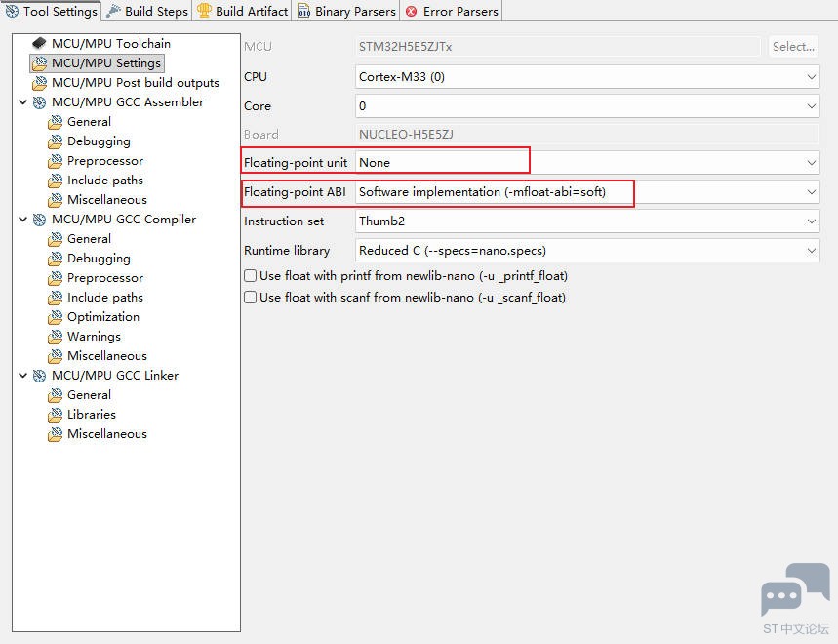The height and width of the screenshot is (644, 838).
Task: Click the Build Steps hammer icon
Action: point(113,11)
